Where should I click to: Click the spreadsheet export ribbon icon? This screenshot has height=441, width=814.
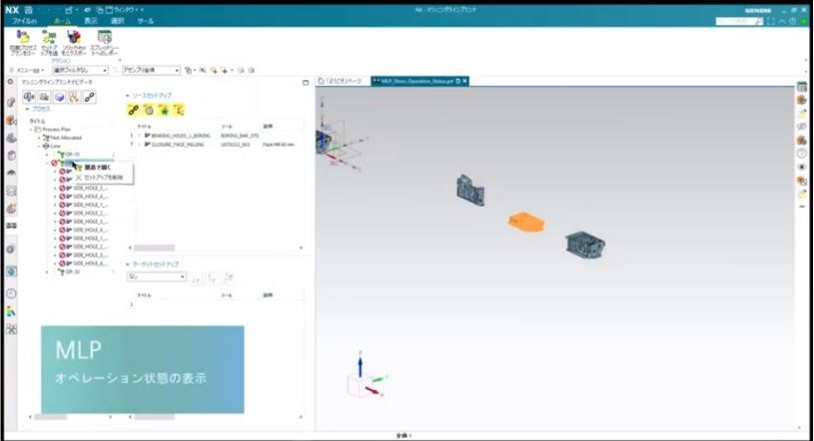104,43
